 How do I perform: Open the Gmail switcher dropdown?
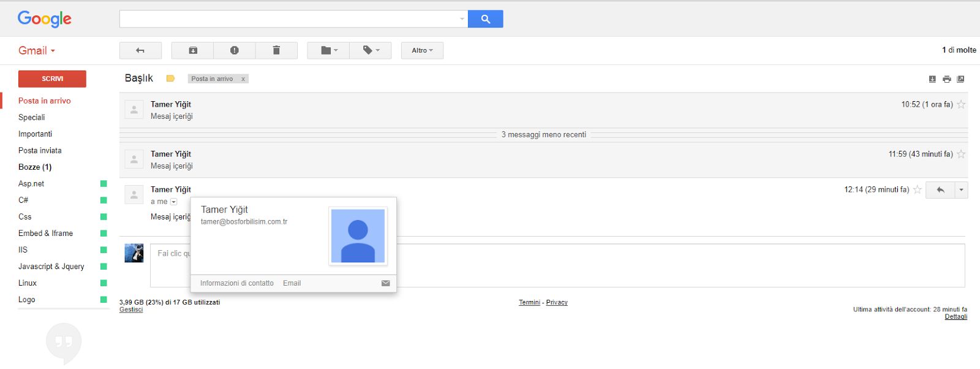click(x=37, y=51)
